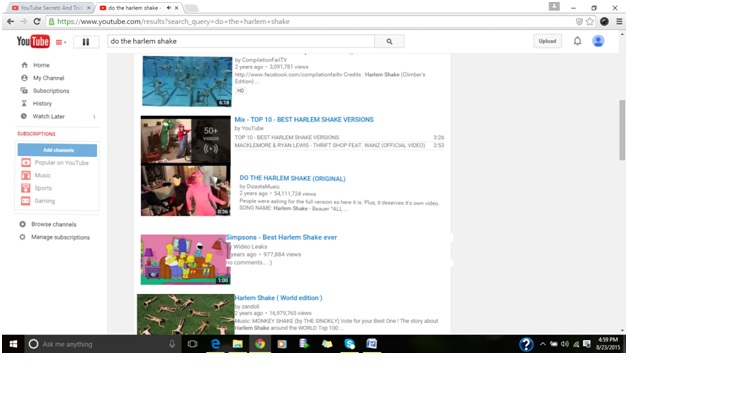Open My Channel in sidebar

point(48,78)
